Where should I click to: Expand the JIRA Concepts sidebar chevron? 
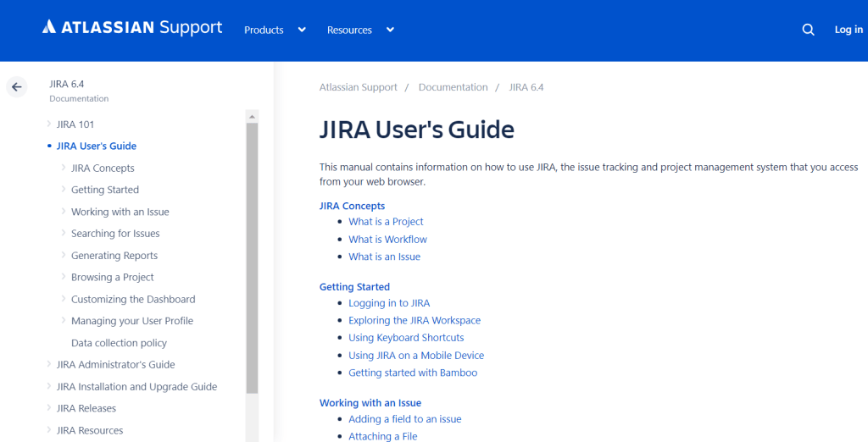[64, 167]
